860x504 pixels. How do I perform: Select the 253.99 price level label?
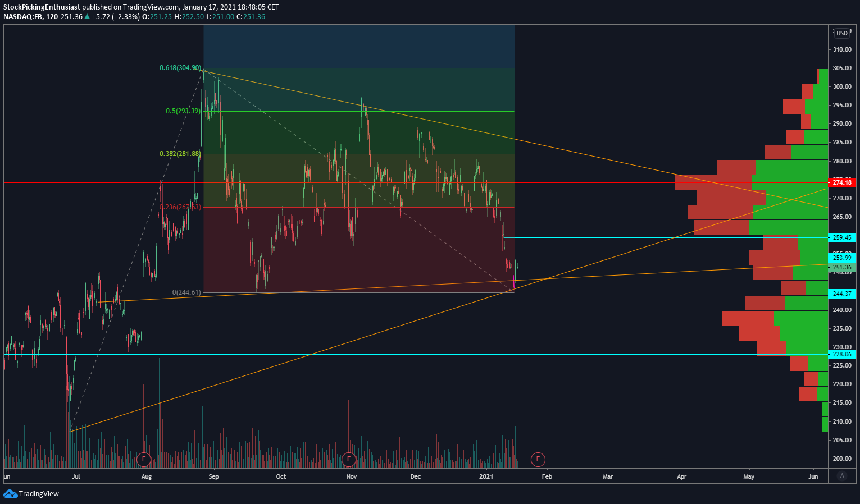click(x=842, y=258)
